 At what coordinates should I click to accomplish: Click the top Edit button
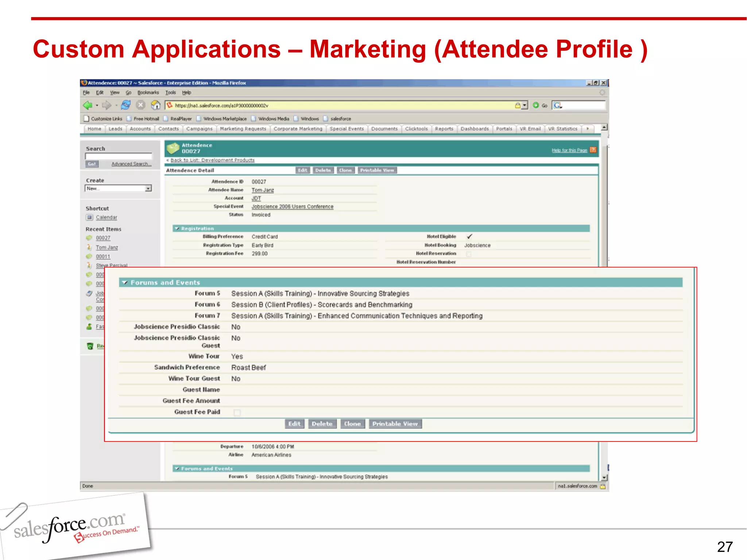click(x=302, y=170)
